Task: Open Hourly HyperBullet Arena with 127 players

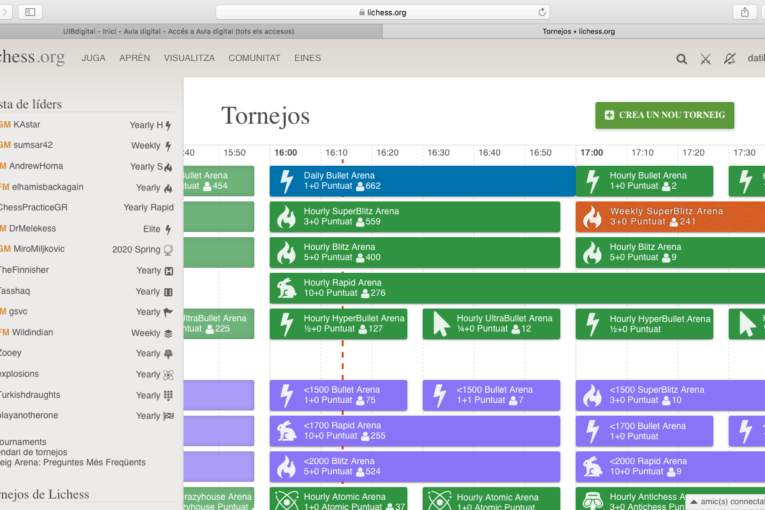Action: (x=339, y=324)
